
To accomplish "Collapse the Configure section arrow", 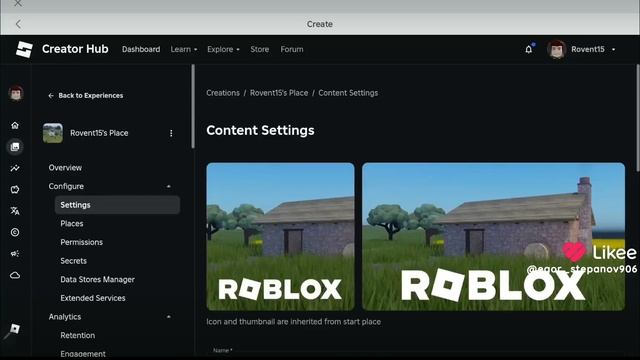I will pyautogui.click(x=169, y=187).
